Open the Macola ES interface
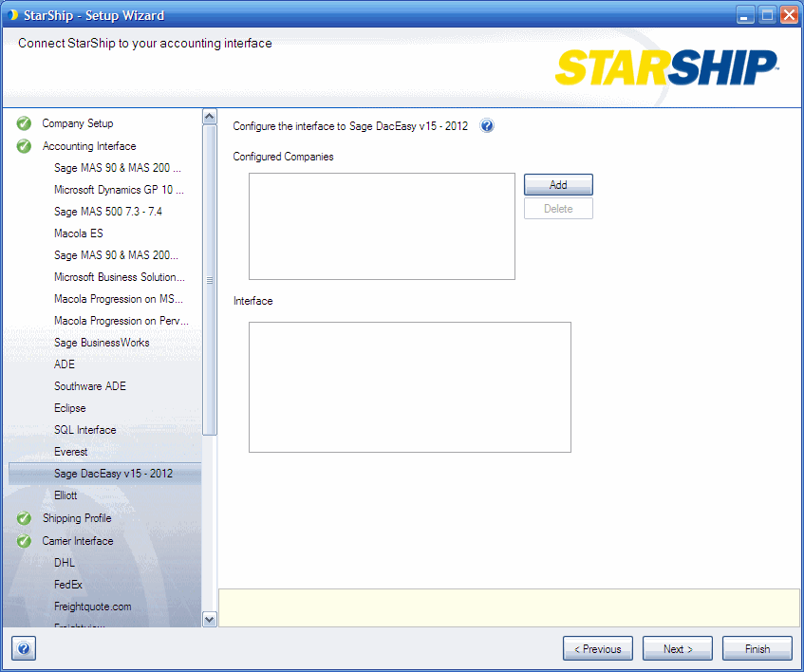The image size is (804, 672). [79, 233]
